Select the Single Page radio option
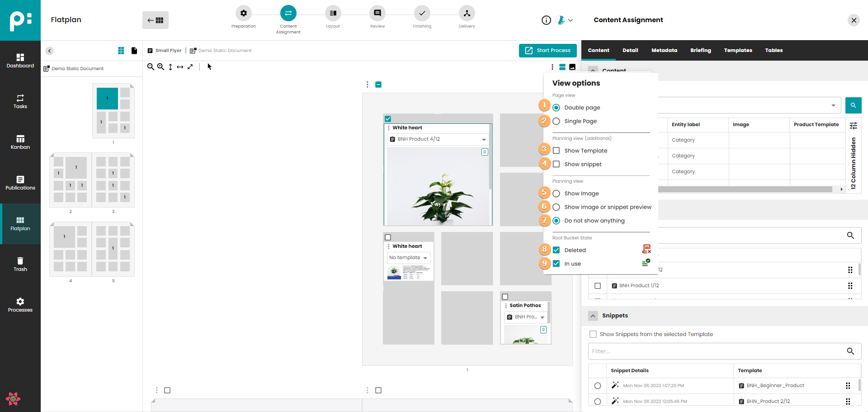The height and width of the screenshot is (412, 868). 557,121
